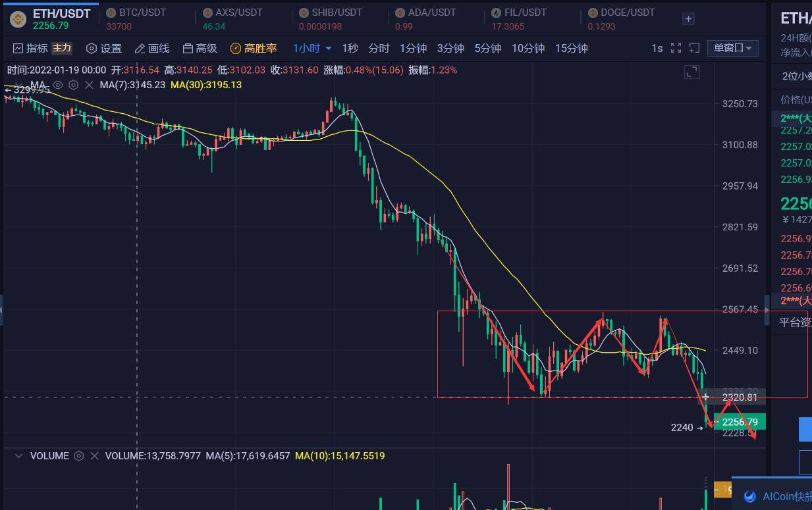Click MA(30):3195.13 legend value
The image size is (812, 510).
point(206,85)
